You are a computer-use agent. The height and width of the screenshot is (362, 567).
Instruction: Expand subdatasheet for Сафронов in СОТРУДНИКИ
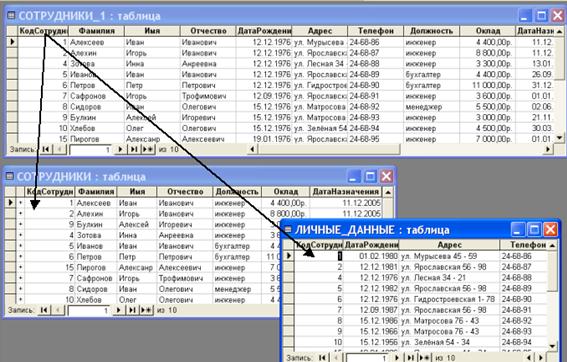coord(21,278)
